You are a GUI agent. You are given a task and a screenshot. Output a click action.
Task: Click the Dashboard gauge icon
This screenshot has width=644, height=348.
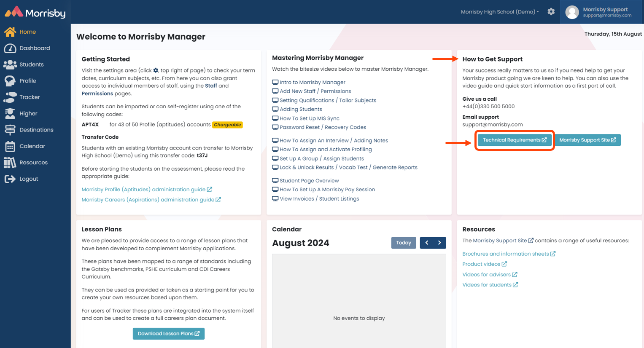click(x=10, y=48)
